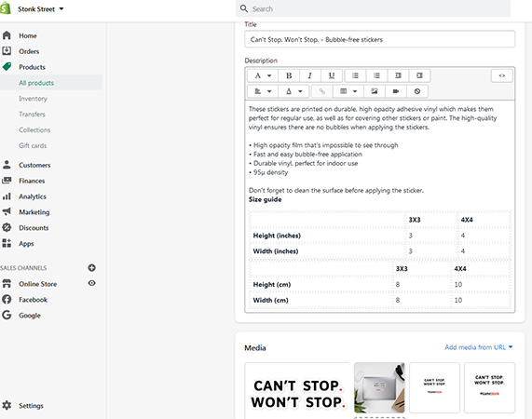Toggle bold formatting
The image size is (532, 419).
pos(289,75)
